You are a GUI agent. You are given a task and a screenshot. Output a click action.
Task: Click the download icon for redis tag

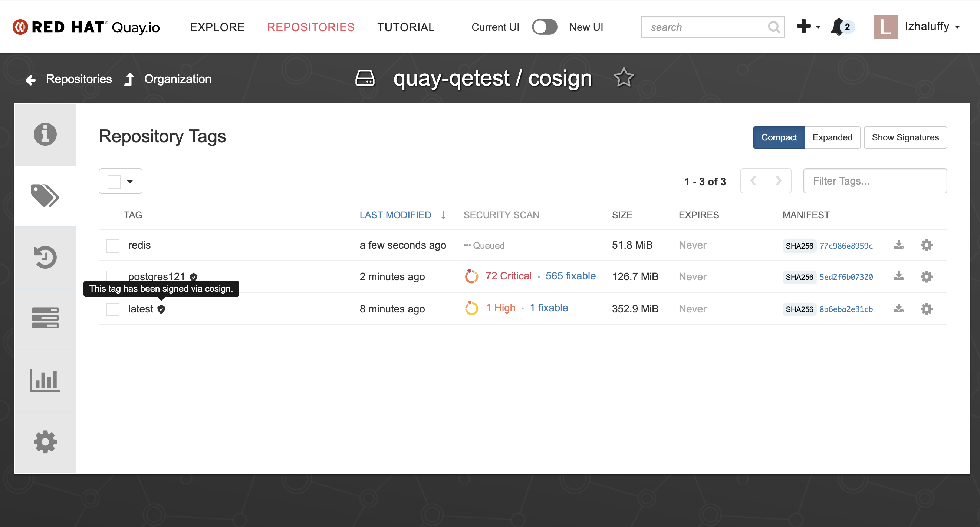point(898,245)
